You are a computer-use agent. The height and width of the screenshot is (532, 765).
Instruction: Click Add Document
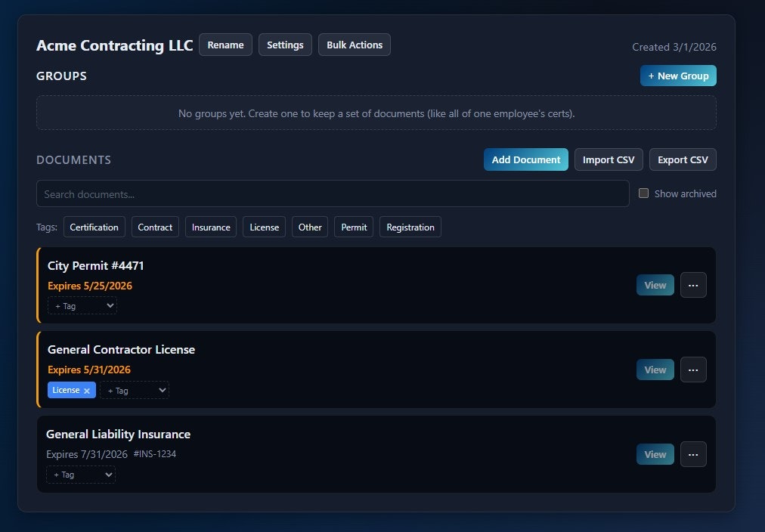(526, 159)
